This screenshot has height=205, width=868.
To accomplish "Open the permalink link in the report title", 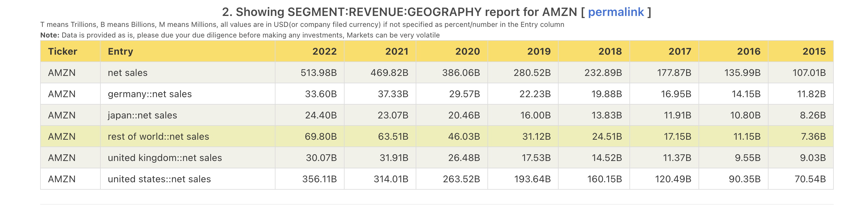I will pos(616,12).
